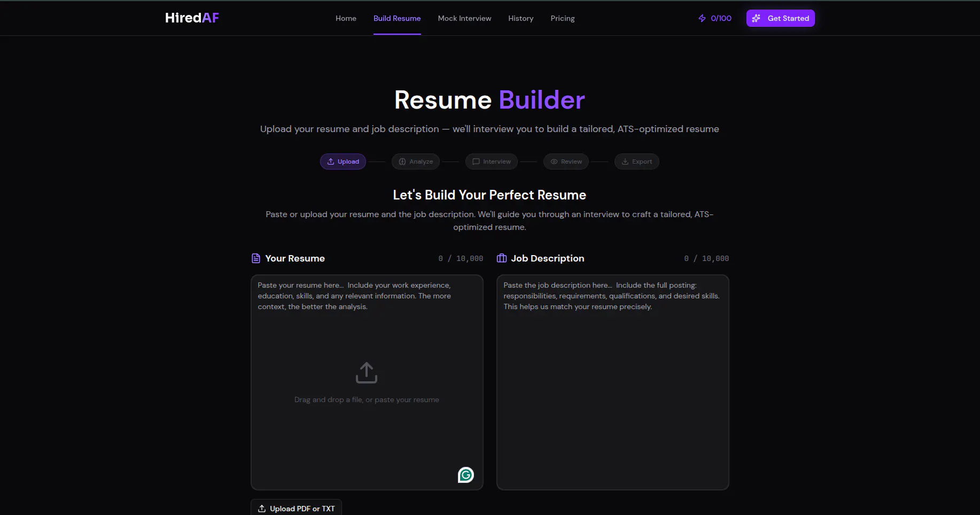Click the HiredAF logo

[x=192, y=18]
